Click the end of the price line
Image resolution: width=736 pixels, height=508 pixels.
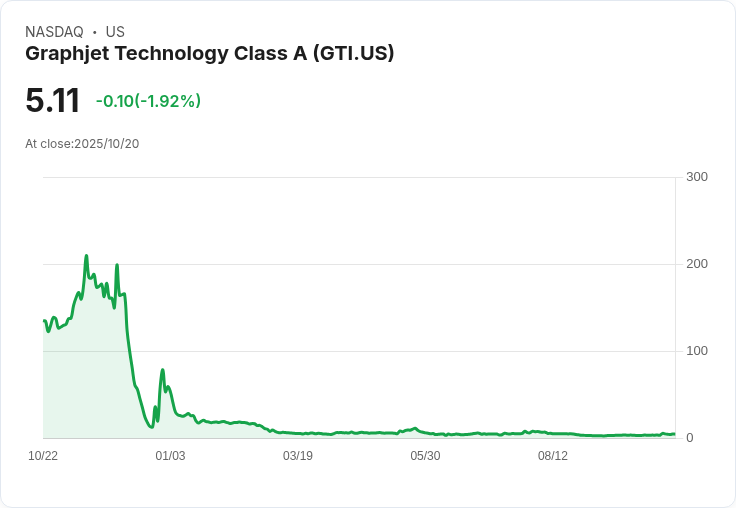click(675, 434)
